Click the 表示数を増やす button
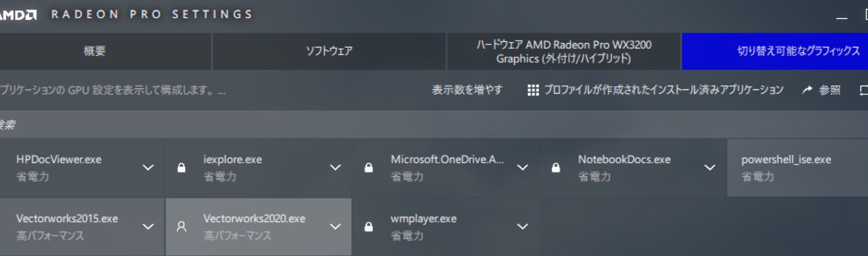 click(x=467, y=90)
